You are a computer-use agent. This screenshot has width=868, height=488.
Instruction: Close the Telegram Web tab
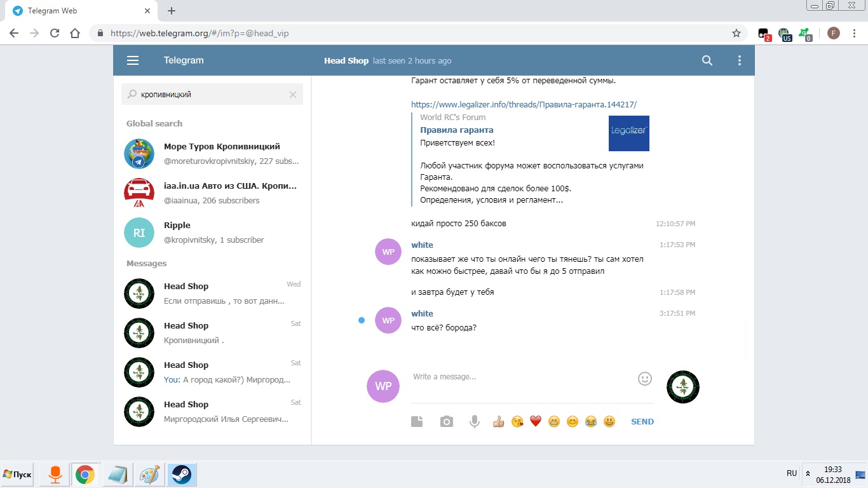pyautogui.click(x=147, y=11)
